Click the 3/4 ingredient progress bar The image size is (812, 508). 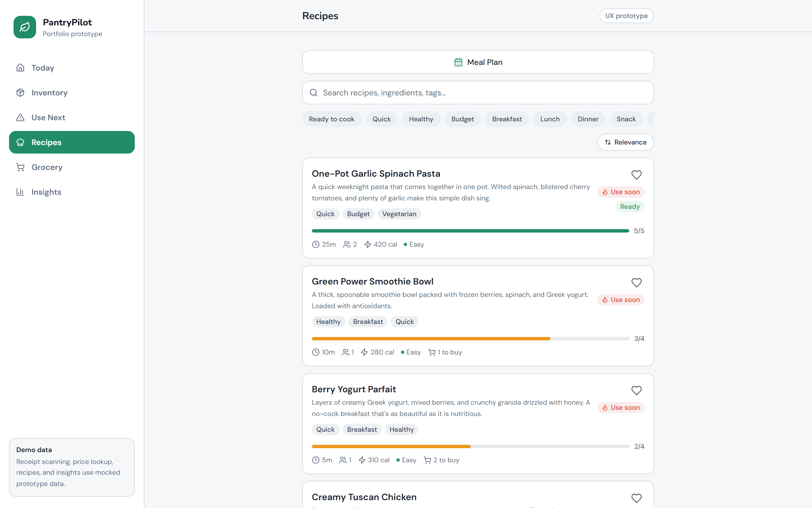point(470,339)
